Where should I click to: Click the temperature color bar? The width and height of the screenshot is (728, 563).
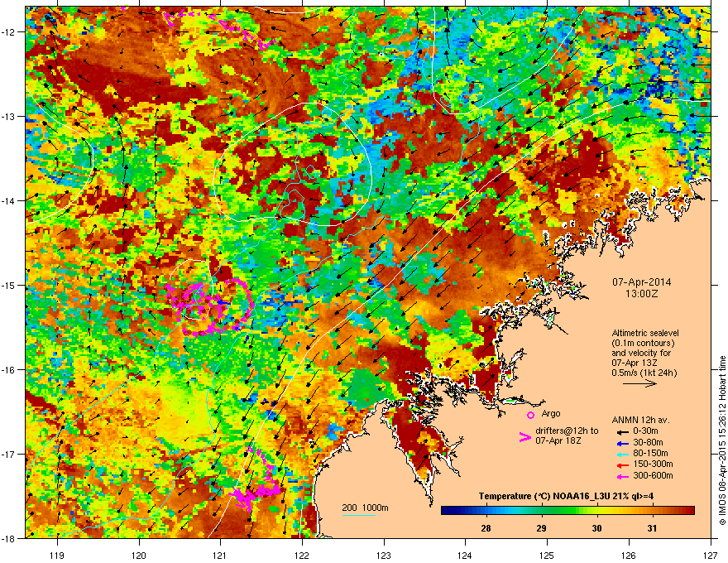(568, 511)
